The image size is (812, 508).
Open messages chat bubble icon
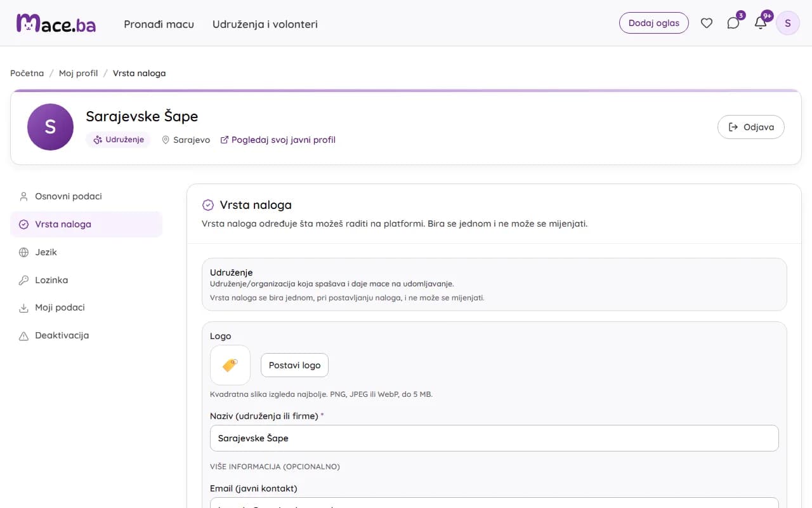pyautogui.click(x=733, y=23)
